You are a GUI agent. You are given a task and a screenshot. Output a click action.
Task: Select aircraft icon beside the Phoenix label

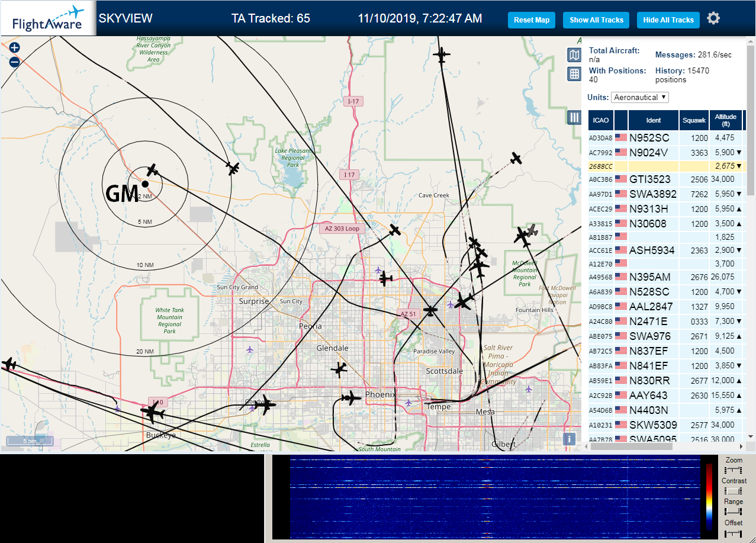(352, 398)
